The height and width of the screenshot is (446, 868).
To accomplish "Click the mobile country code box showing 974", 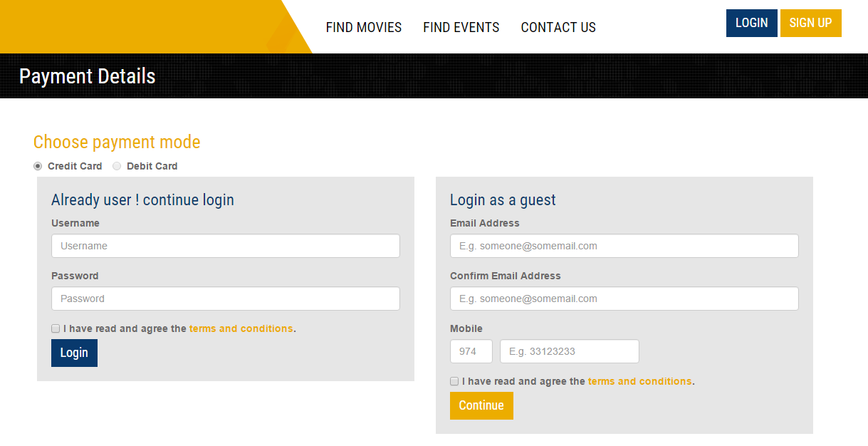I will point(471,351).
